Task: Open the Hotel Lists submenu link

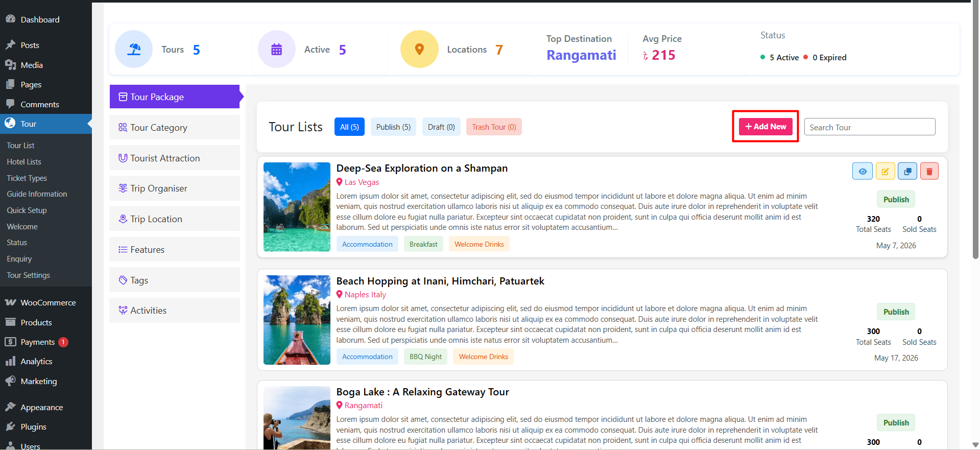Action: tap(24, 161)
